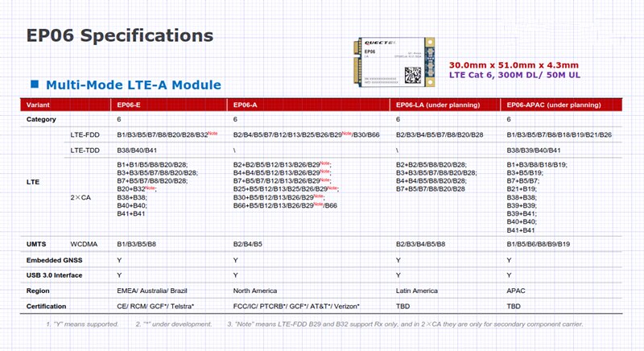Screen dimensions: 644x351
Task: Click the LTE-TDD row label
Action: (85, 151)
